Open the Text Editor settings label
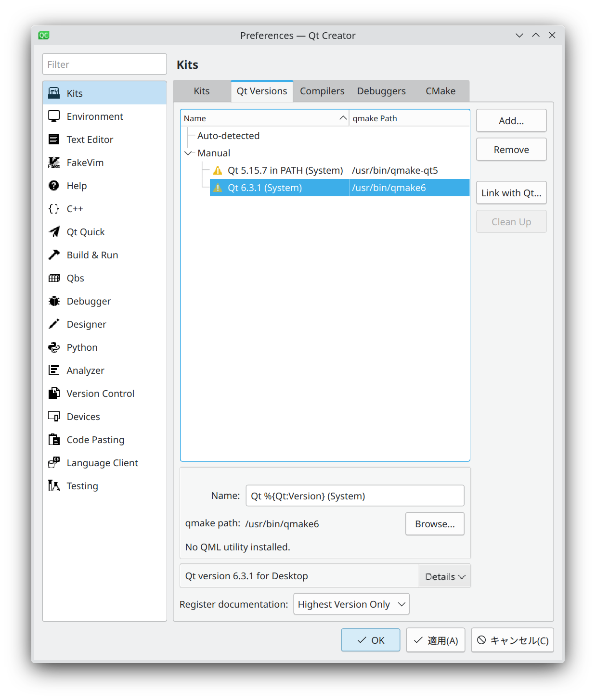 coord(90,140)
